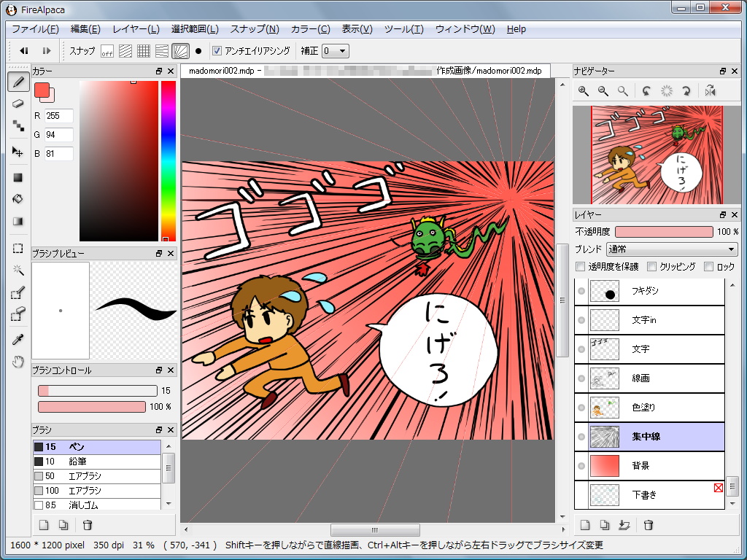Select the Select Pen tool

click(x=18, y=292)
